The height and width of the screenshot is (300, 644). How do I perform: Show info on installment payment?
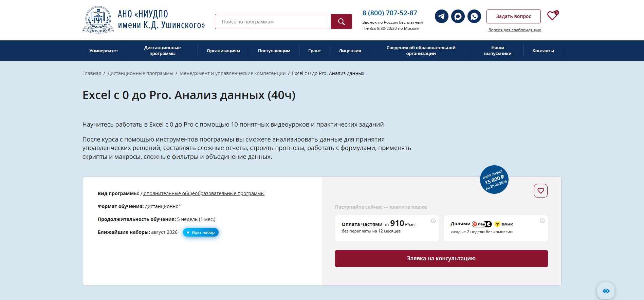tap(433, 221)
